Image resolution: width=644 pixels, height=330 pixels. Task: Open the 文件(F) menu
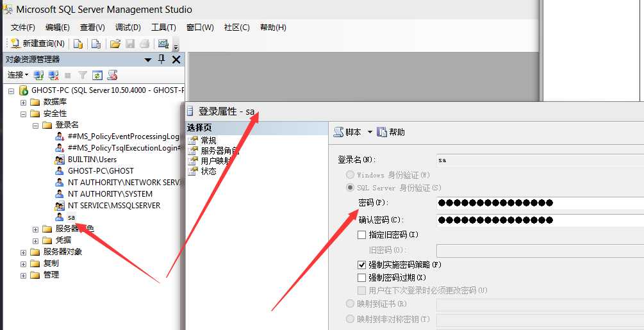pos(23,28)
